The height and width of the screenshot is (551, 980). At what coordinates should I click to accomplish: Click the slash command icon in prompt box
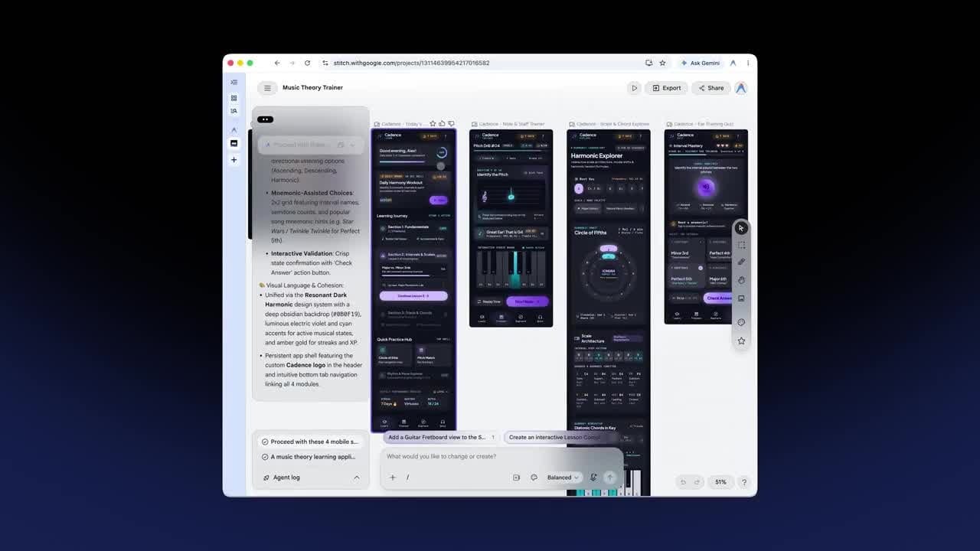pos(408,478)
